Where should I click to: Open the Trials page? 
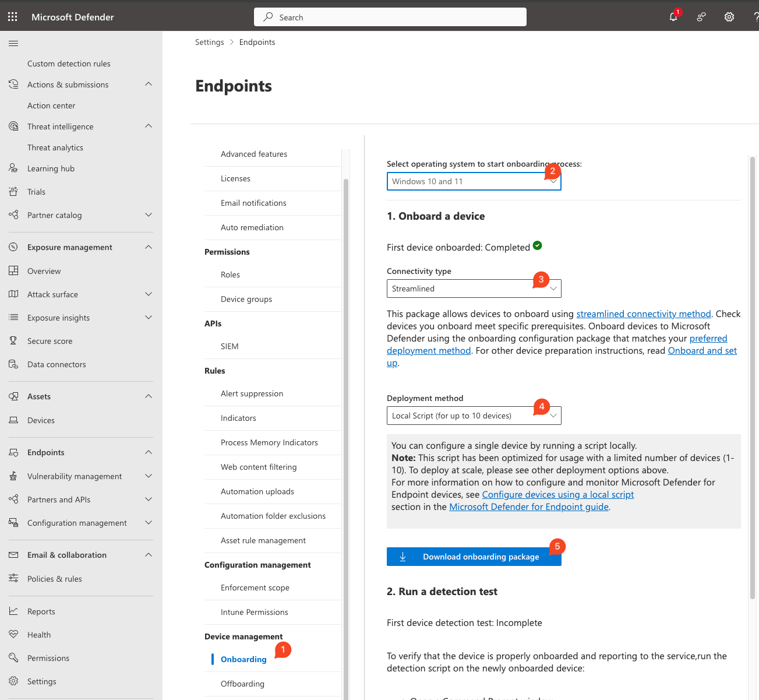click(x=37, y=191)
